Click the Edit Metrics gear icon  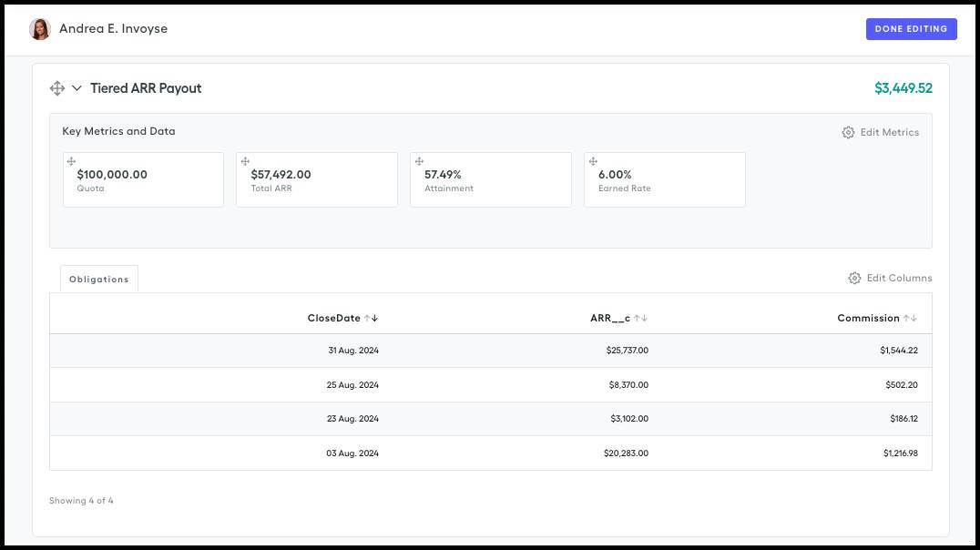(848, 133)
